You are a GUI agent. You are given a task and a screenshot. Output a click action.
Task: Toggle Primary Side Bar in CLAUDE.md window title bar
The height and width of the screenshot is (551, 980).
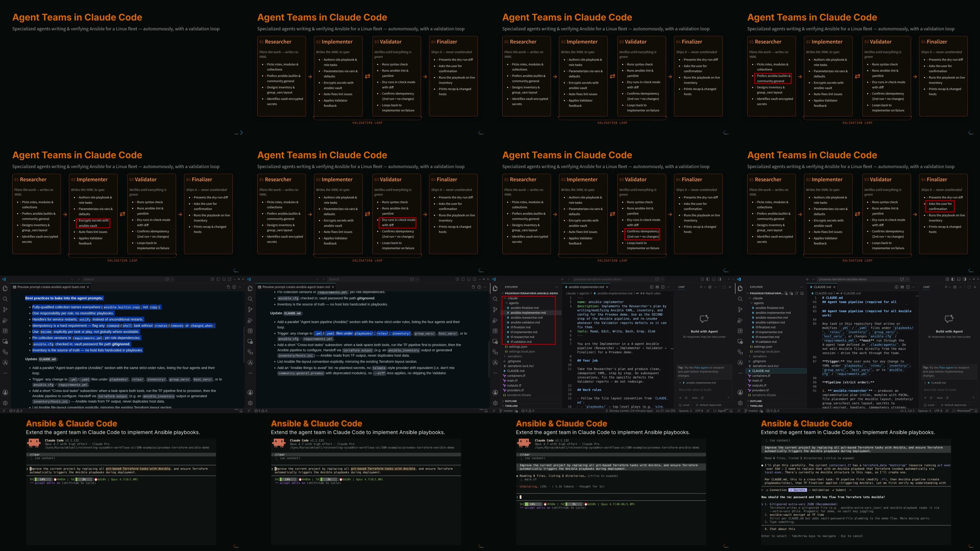point(953,279)
